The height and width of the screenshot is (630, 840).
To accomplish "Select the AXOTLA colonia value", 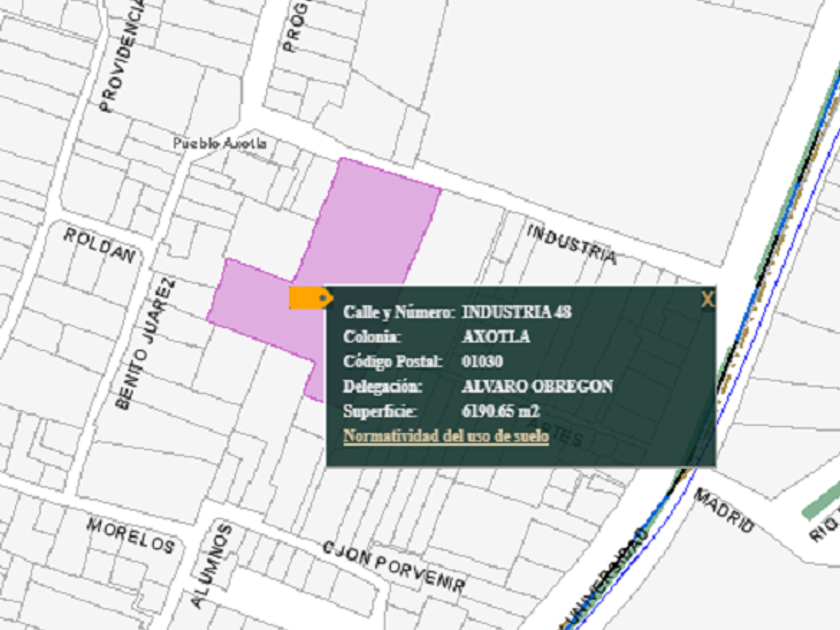I will click(496, 336).
